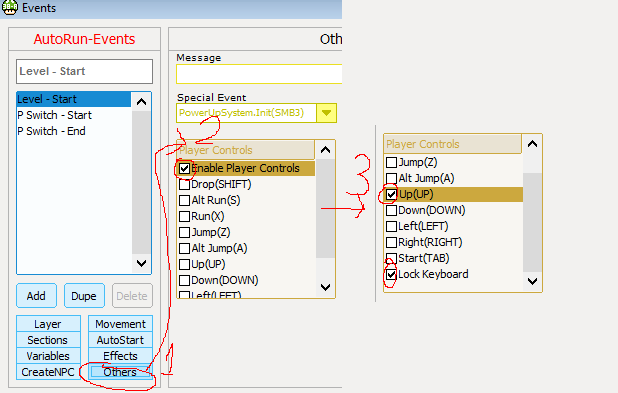
Task: Click the left Player Controls scrollbar thumb
Action: click(326, 209)
